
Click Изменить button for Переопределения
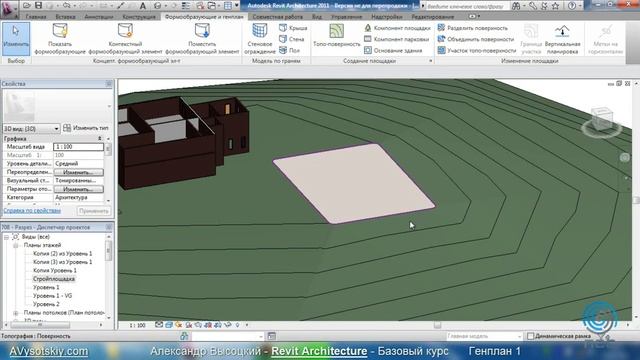pos(78,172)
